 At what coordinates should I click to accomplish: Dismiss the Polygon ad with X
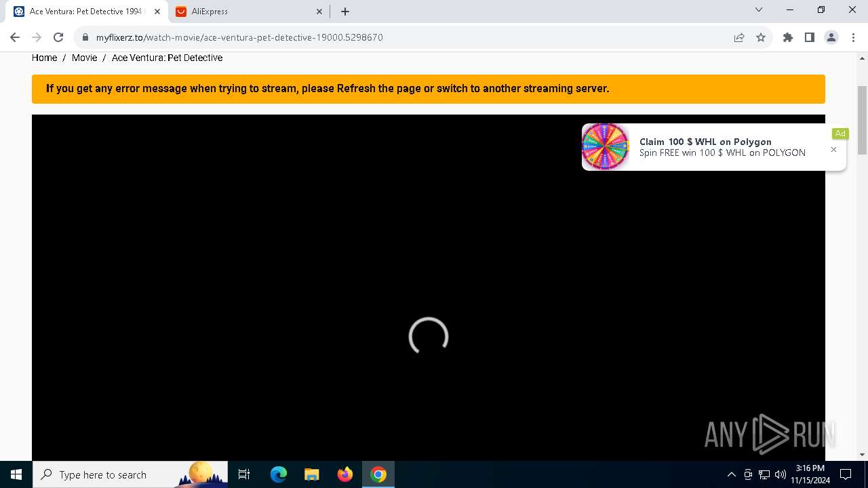pyautogui.click(x=833, y=149)
